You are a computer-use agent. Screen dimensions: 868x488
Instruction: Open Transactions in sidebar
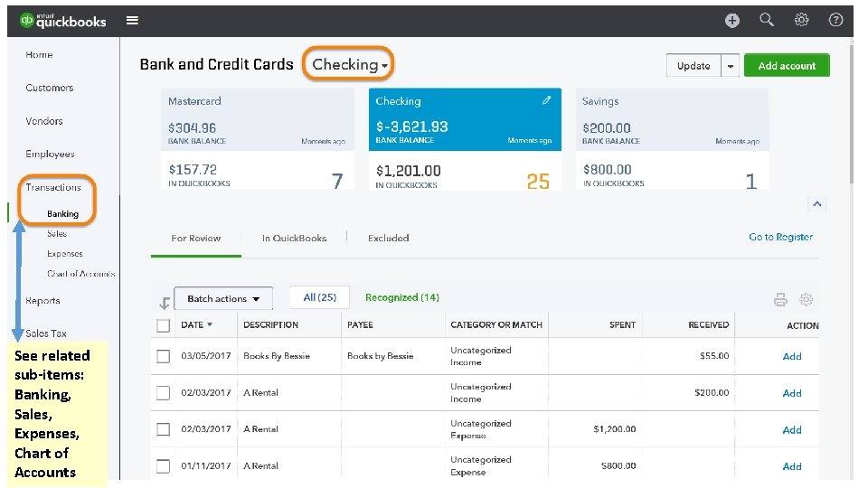53,187
